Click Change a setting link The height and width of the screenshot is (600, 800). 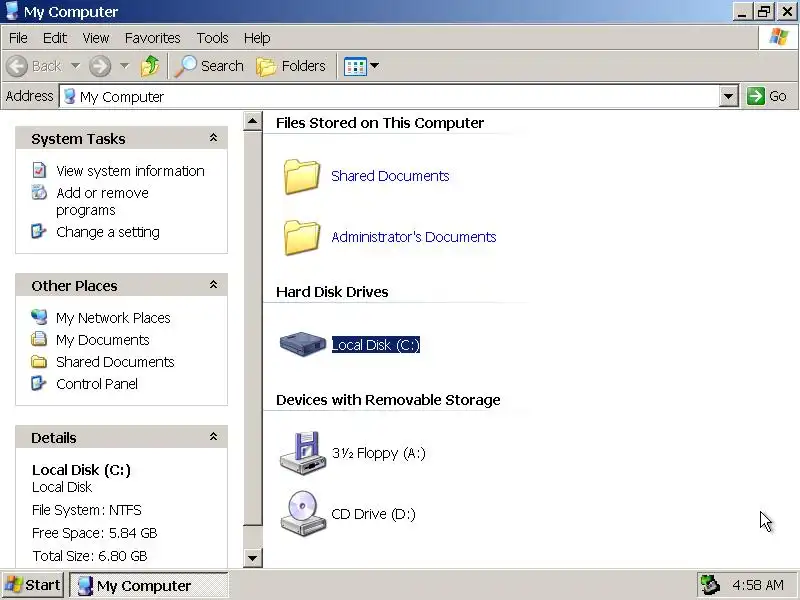tap(108, 232)
